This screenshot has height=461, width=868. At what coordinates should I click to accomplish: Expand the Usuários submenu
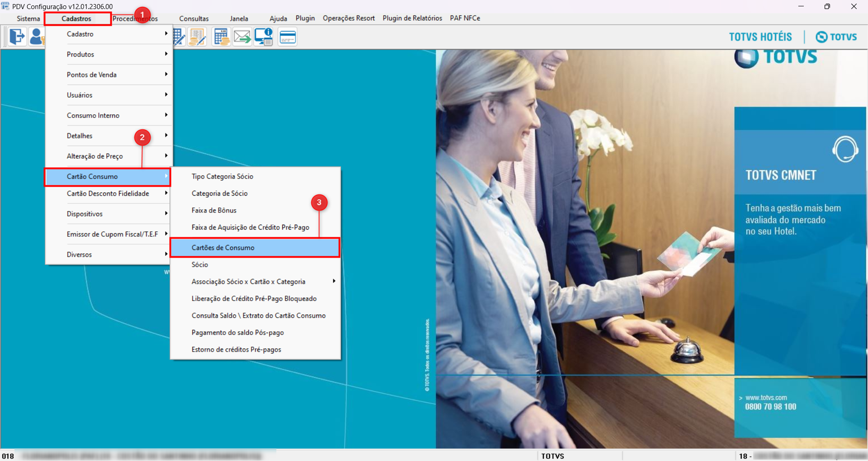[x=109, y=95]
